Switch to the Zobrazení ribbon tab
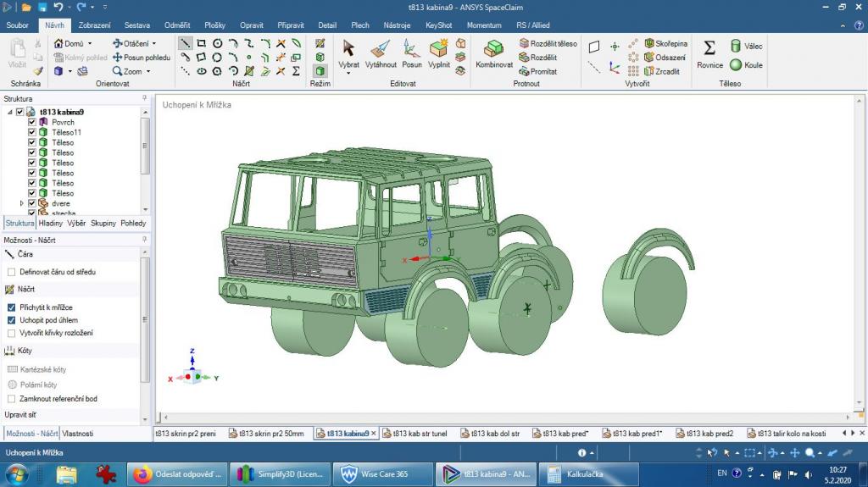Screen dimensions: 868x487 94,25
